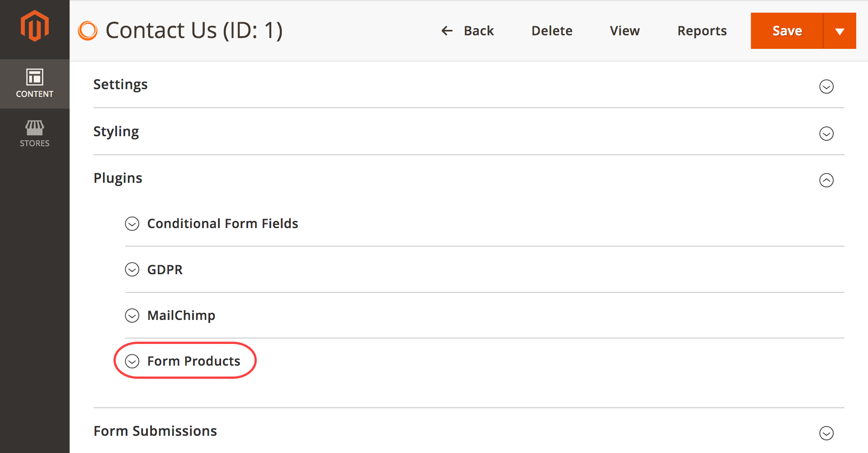Expand the Settings section
The image size is (868, 453).
(x=826, y=86)
